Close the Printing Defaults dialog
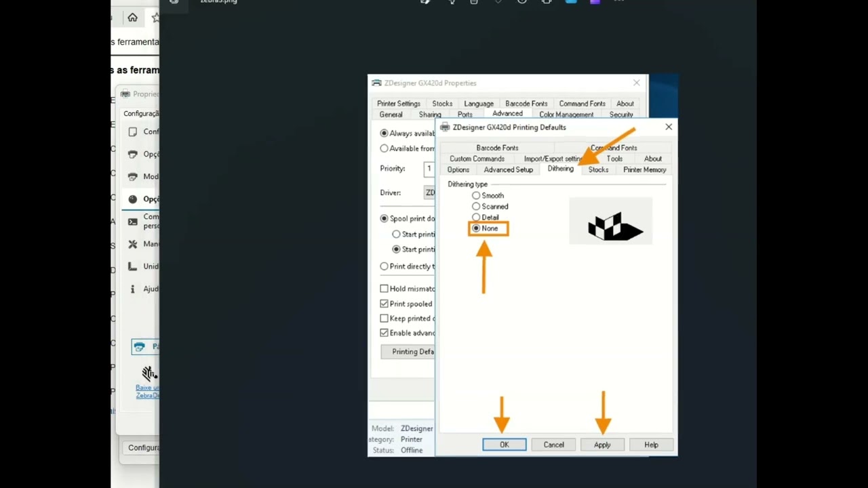 [x=669, y=127]
